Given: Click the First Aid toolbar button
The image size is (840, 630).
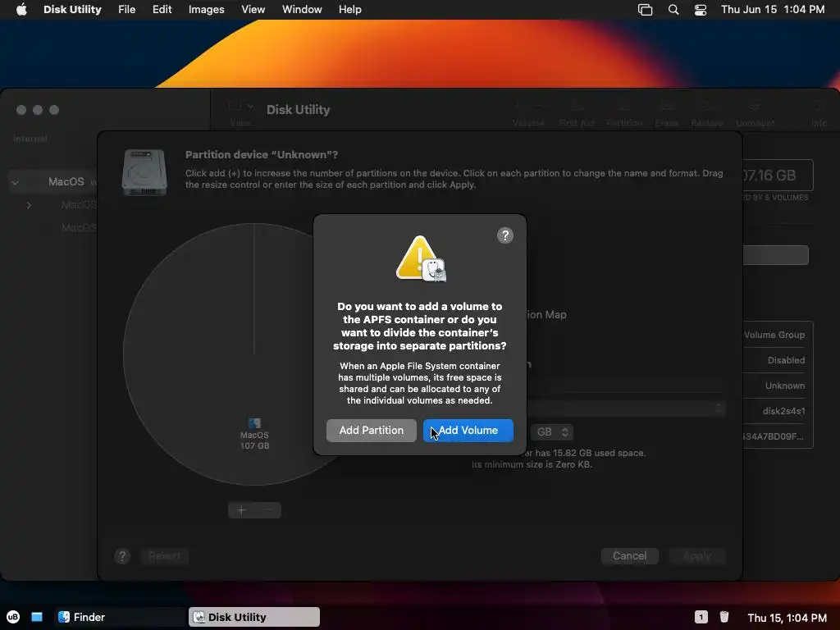Looking at the screenshot, I should click(x=577, y=114).
